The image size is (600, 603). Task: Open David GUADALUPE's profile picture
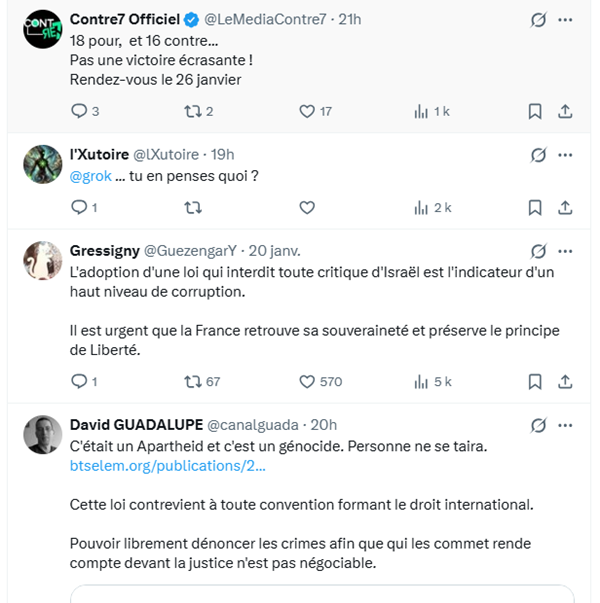tap(41, 433)
